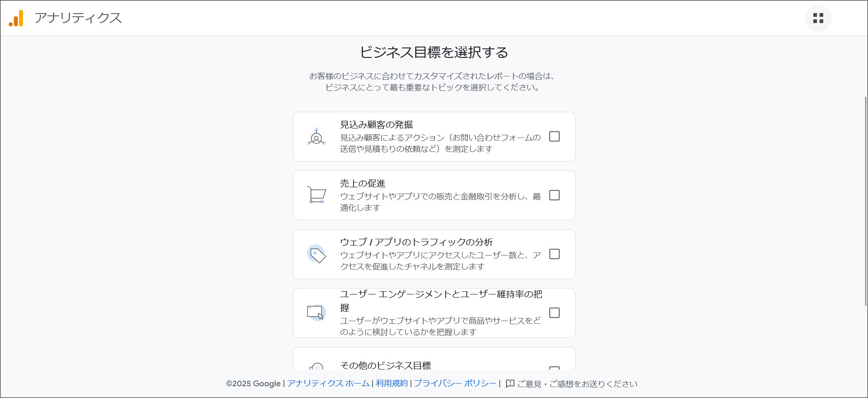
Task: Select the ユーザー エンゲージメントとユーザー維持率の把握 title
Action: 441,301
